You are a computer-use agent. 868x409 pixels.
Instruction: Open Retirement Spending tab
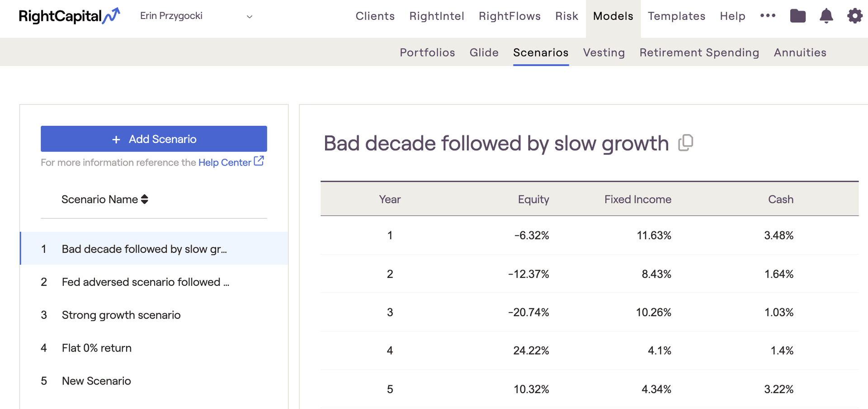coord(699,52)
